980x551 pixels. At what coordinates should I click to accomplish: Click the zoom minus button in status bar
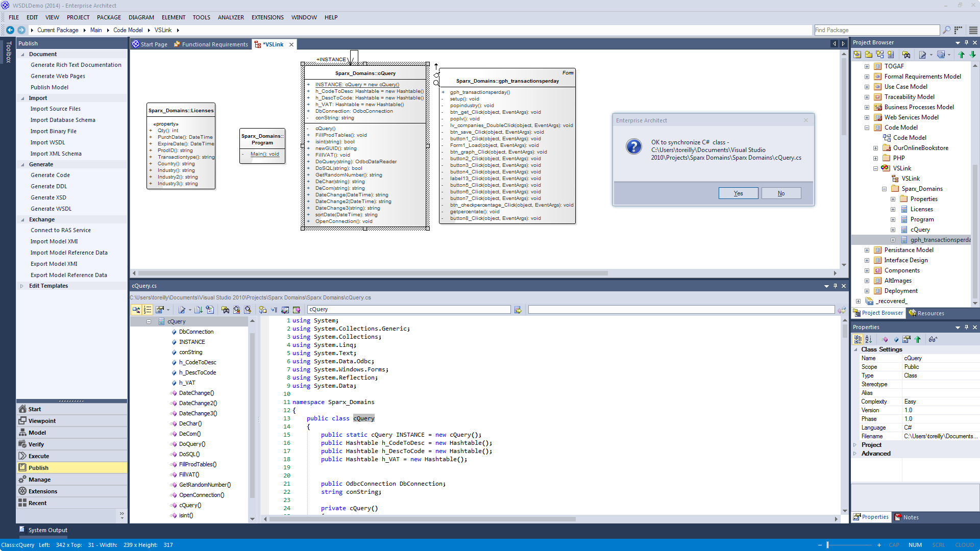pyautogui.click(x=820, y=545)
